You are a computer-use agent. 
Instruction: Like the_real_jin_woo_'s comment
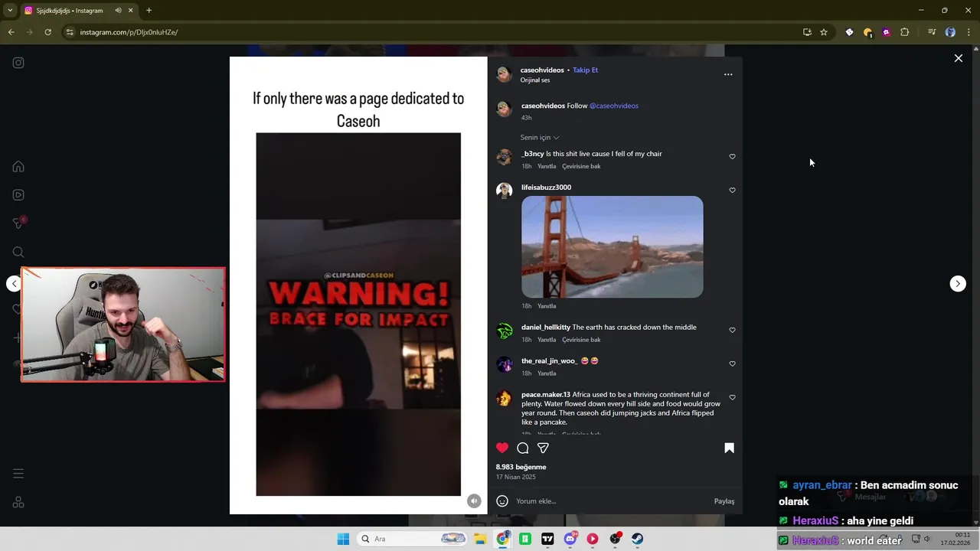pos(732,364)
